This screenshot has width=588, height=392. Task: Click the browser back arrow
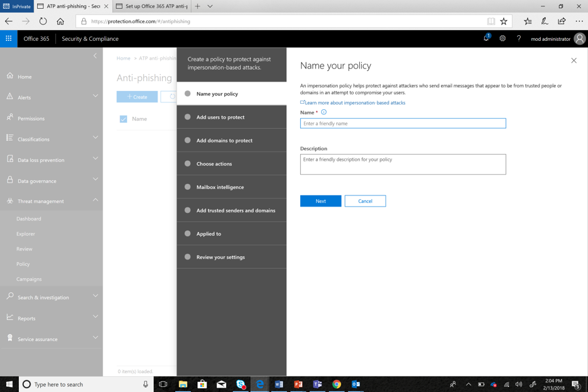[9, 21]
